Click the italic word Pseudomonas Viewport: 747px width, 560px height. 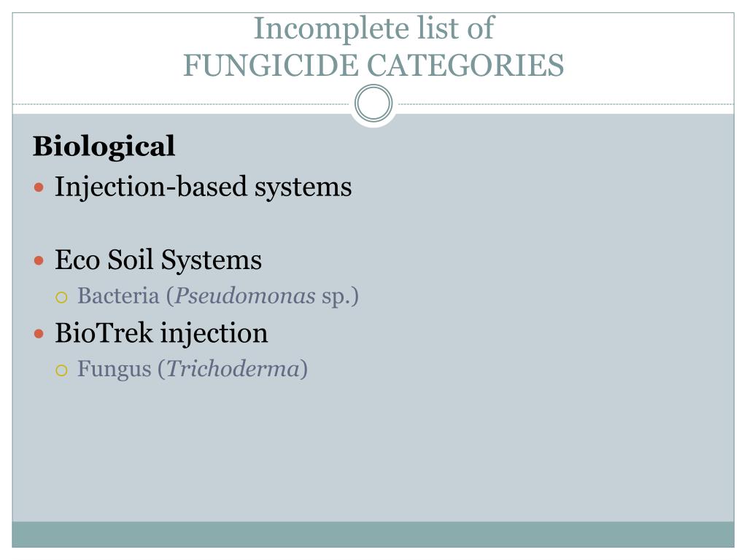point(245,296)
